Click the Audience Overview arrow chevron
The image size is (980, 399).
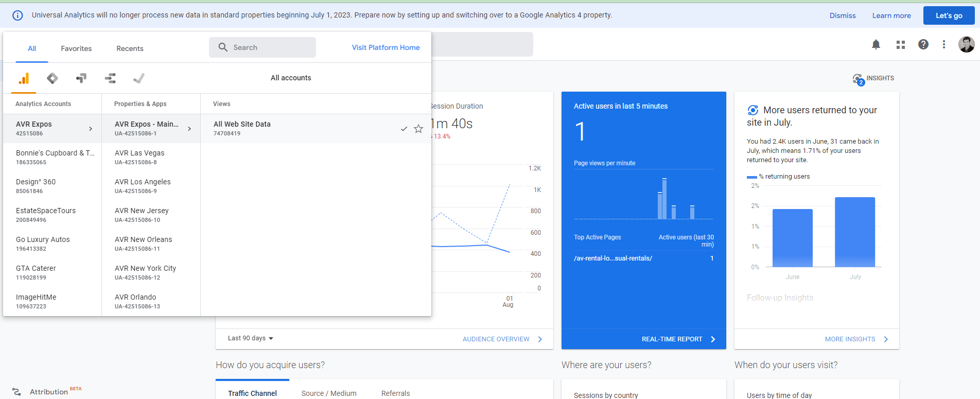pyautogui.click(x=540, y=339)
